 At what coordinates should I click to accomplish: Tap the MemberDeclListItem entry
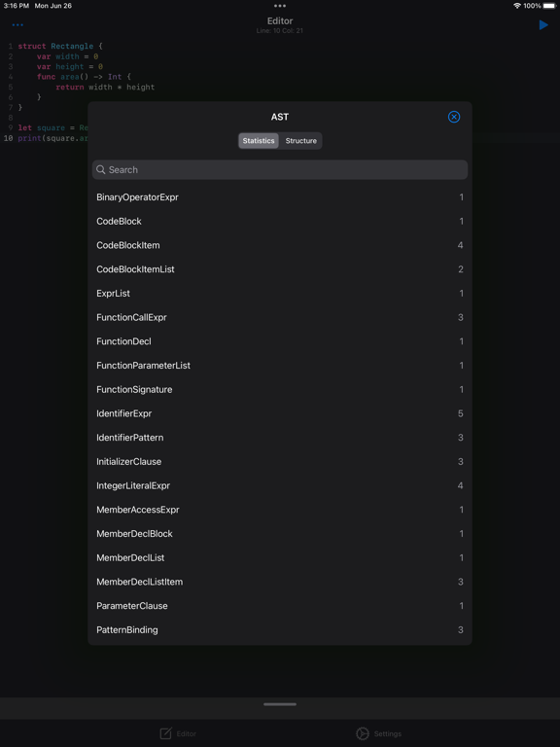pos(280,582)
